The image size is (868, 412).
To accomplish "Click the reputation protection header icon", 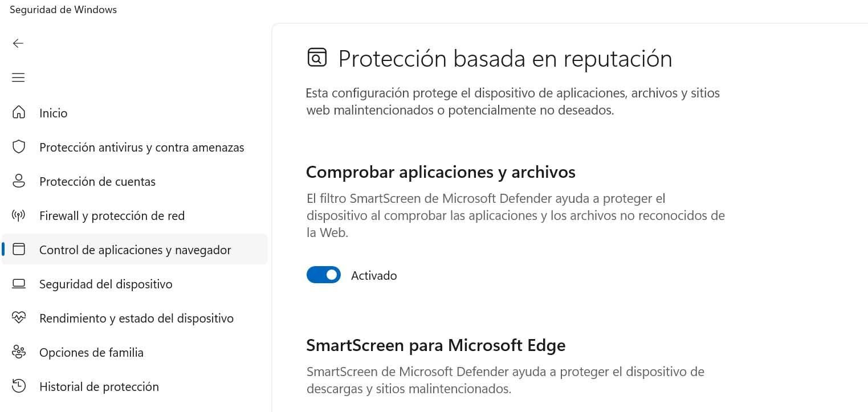I will coord(317,58).
